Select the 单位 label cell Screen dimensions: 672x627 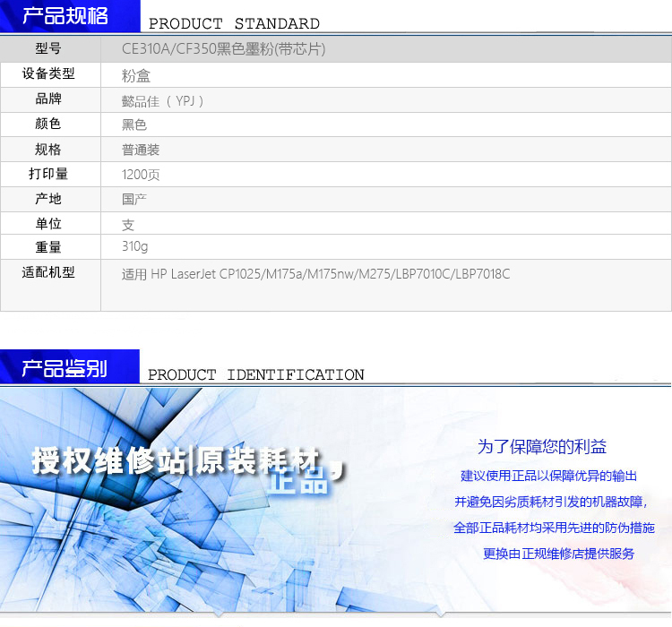tap(50, 223)
